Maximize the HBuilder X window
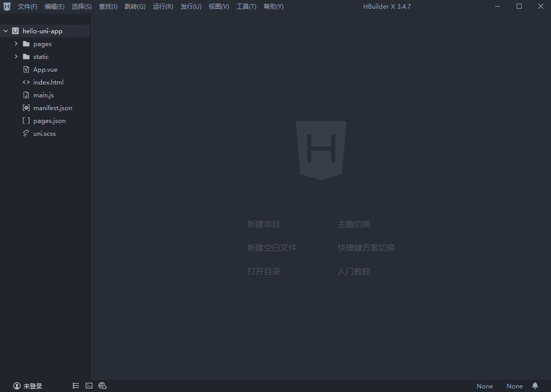 519,6
